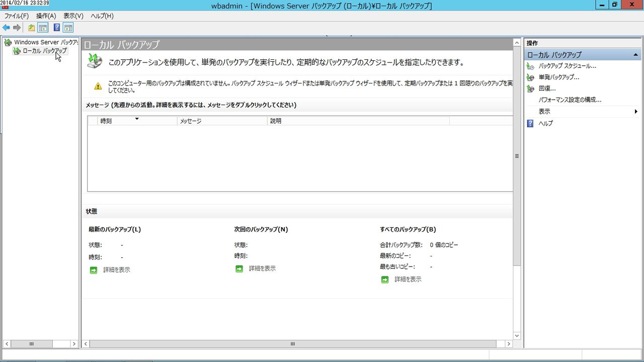The image size is (644, 362).
Task: Open the 表示(V) menu
Action: coord(73,16)
